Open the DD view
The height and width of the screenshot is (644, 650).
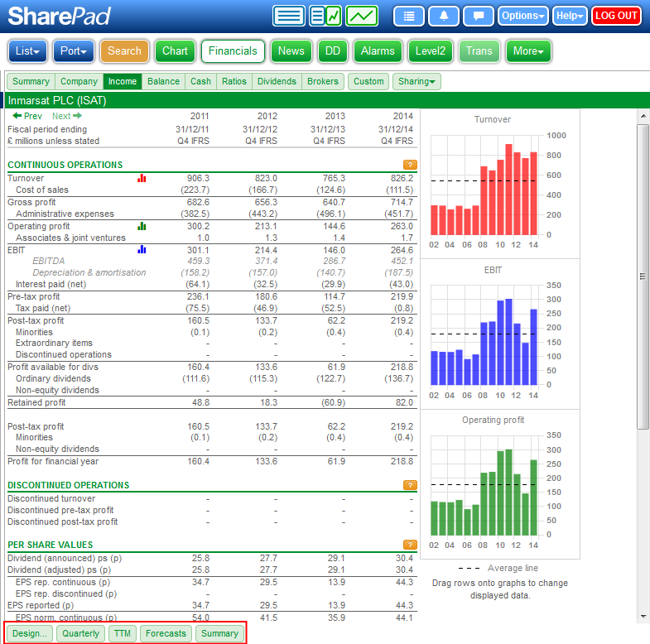(333, 51)
